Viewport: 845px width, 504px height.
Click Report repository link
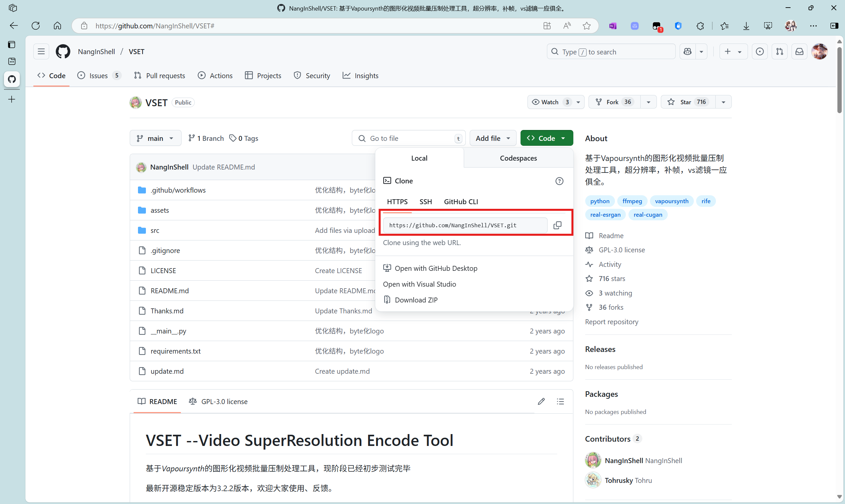[x=611, y=322]
